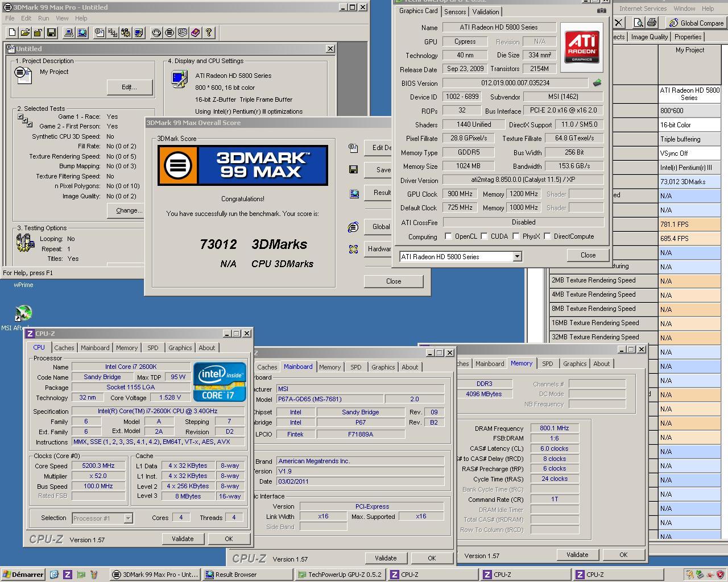
Task: Select the Properties tab in Result Browser
Action: click(x=688, y=37)
